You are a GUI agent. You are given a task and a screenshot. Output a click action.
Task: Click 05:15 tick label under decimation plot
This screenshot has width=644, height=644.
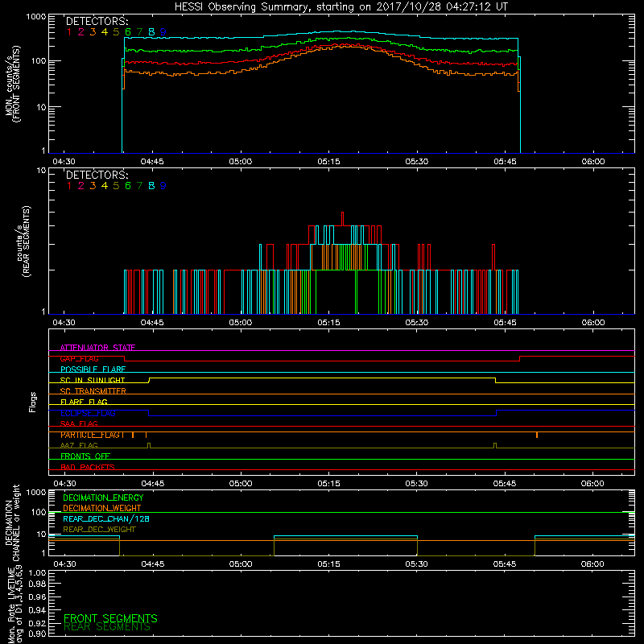[x=328, y=564]
